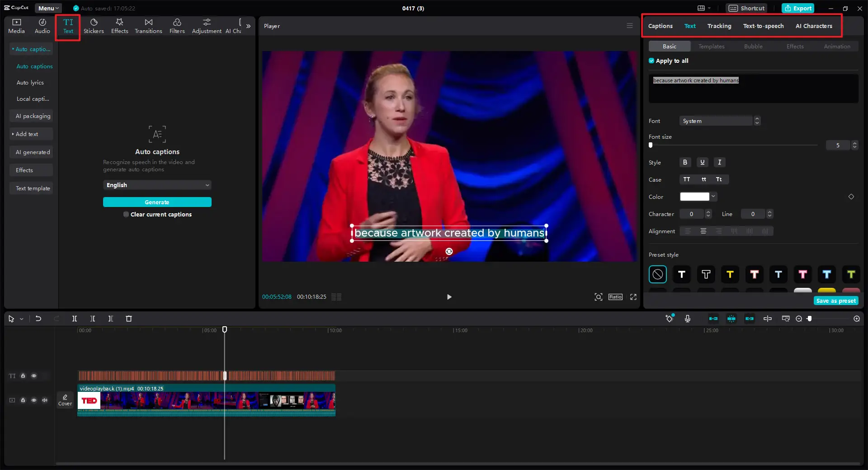Switch to the Templates style tab

(x=711, y=46)
